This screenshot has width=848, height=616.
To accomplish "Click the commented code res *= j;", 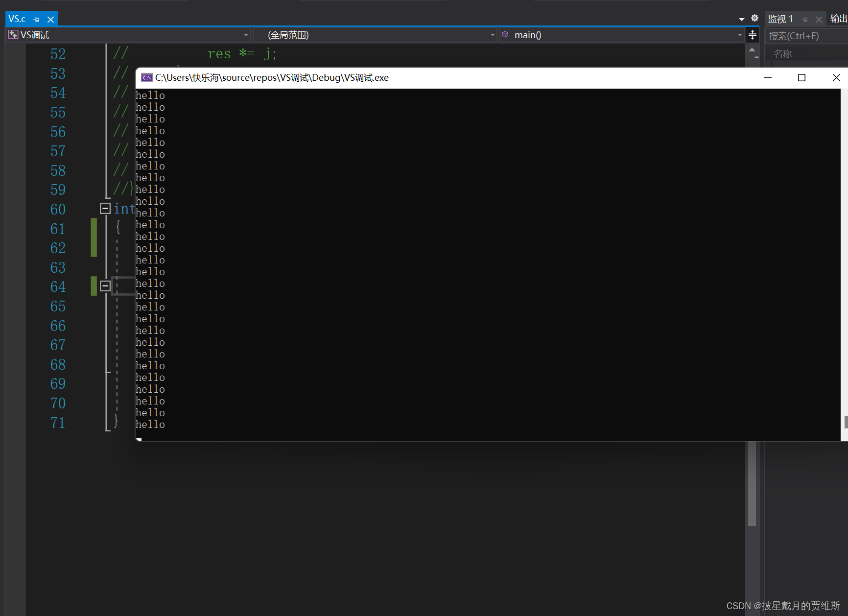I will point(242,53).
